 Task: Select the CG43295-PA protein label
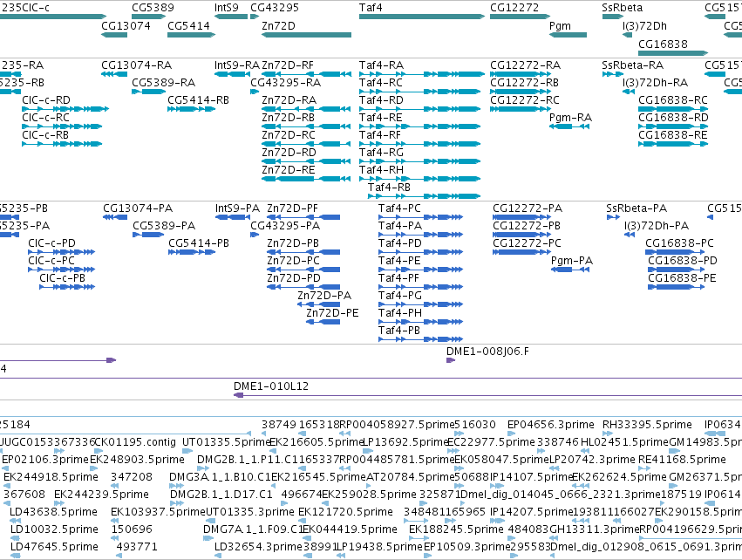(x=285, y=225)
